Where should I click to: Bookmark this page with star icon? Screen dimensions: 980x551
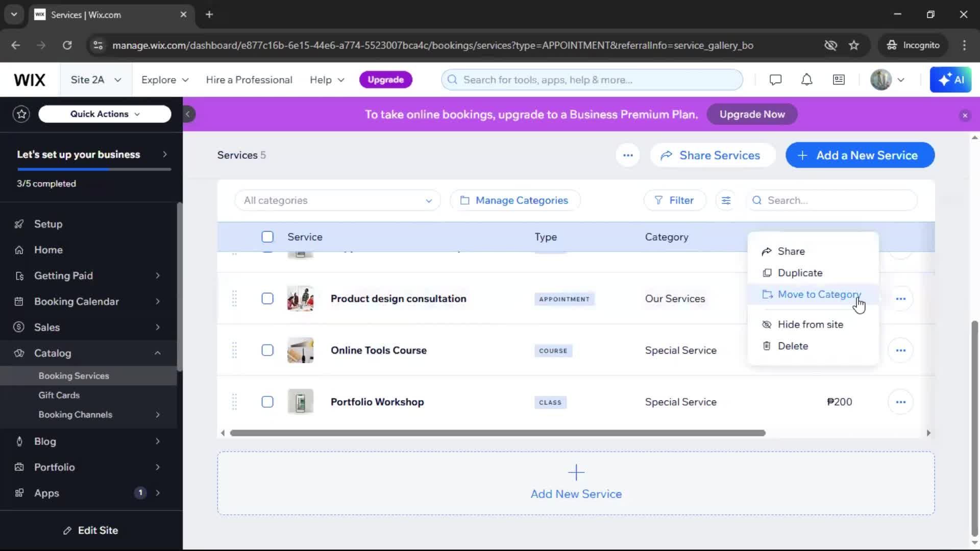(854, 45)
